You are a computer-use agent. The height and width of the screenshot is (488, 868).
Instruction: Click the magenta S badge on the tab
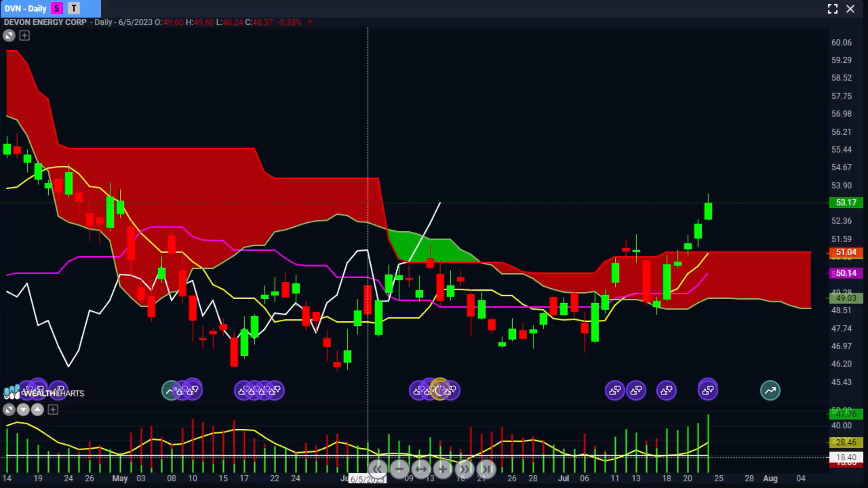(x=57, y=8)
